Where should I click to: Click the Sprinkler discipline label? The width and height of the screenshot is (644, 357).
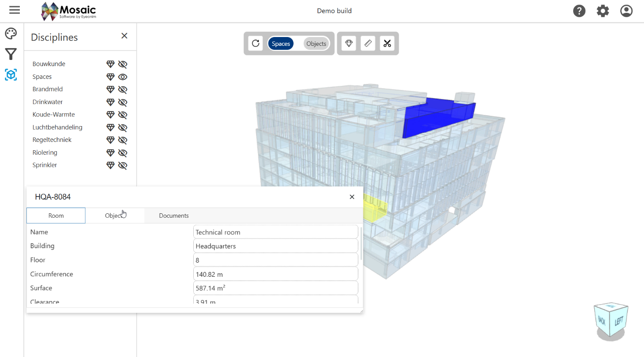tap(45, 165)
